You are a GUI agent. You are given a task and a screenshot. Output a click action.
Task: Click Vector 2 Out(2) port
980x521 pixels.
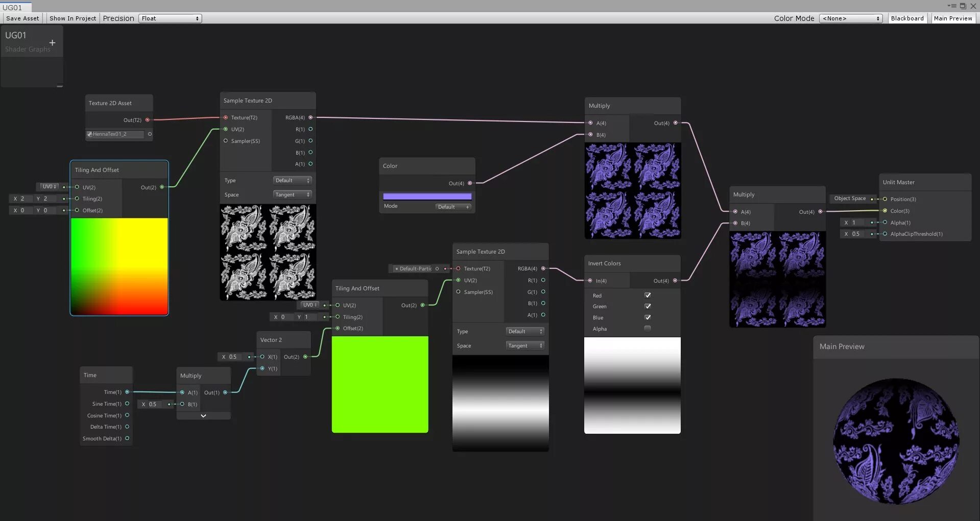(305, 357)
